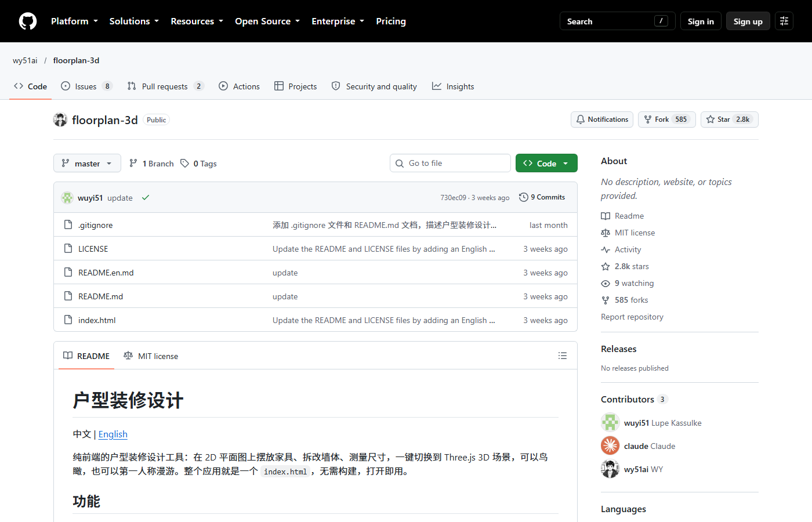Screen dimensions: 812x522
Task: Click Report repository link
Action: (x=632, y=317)
